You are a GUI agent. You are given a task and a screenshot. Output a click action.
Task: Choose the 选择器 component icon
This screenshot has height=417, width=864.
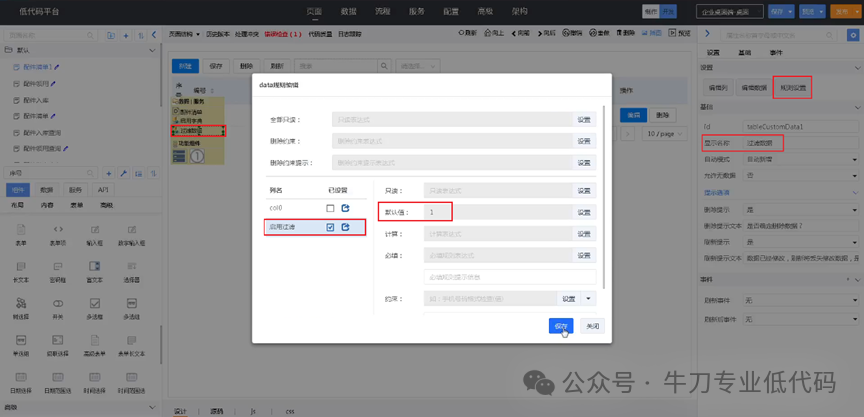click(132, 266)
